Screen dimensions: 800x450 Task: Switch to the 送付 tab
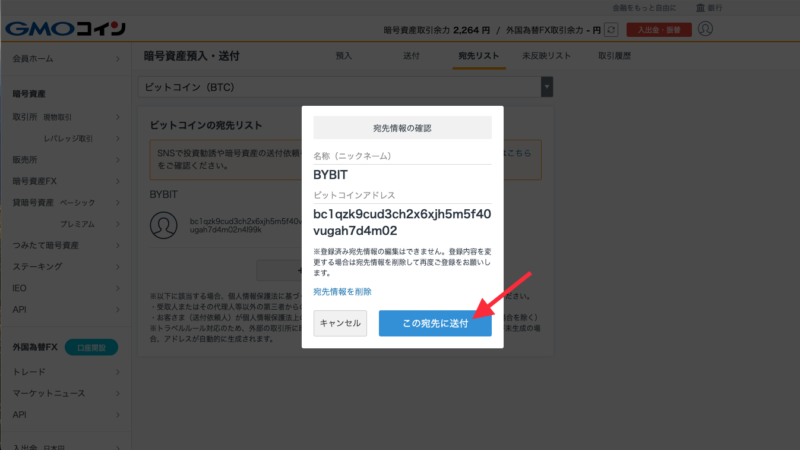coord(411,56)
